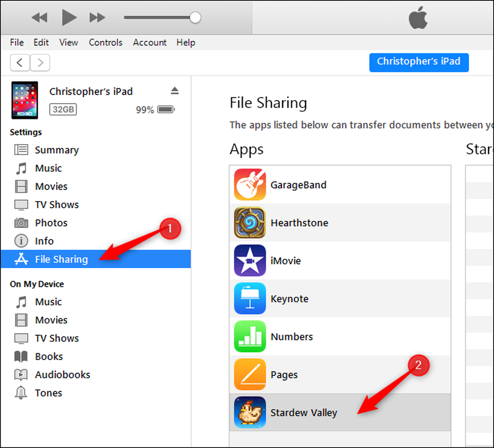Select the Pages app icon
494x448 pixels.
(x=250, y=374)
